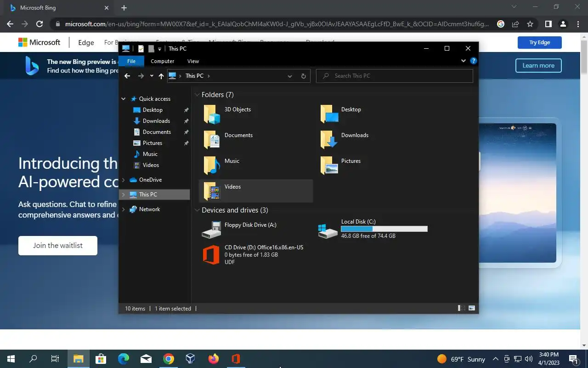The image size is (588, 368).
Task: Open address bar previous locations dropdown
Action: pyautogui.click(x=290, y=76)
